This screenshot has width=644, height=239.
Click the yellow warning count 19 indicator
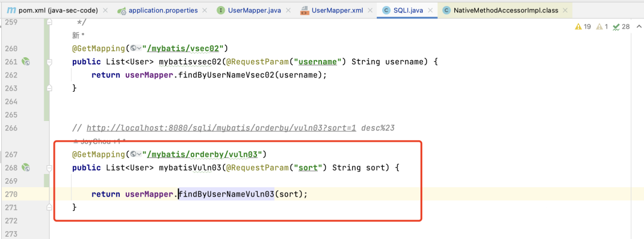tap(583, 27)
